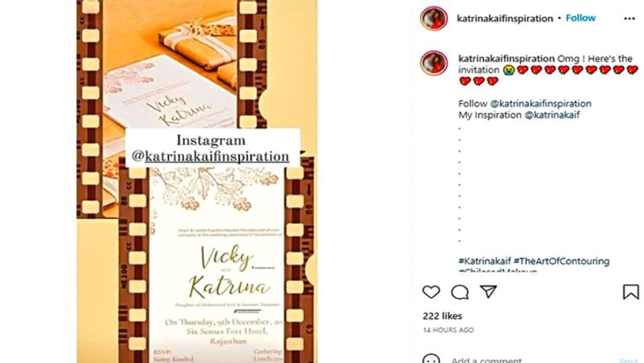Open the @katrinakaifinspiration mention link
The image size is (644, 363).
(x=540, y=104)
